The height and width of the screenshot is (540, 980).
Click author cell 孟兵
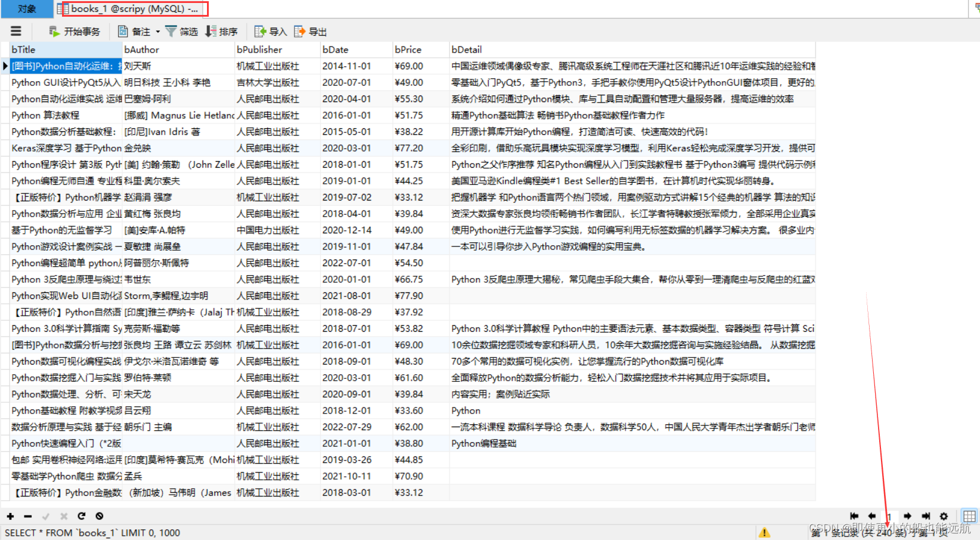coord(178,476)
